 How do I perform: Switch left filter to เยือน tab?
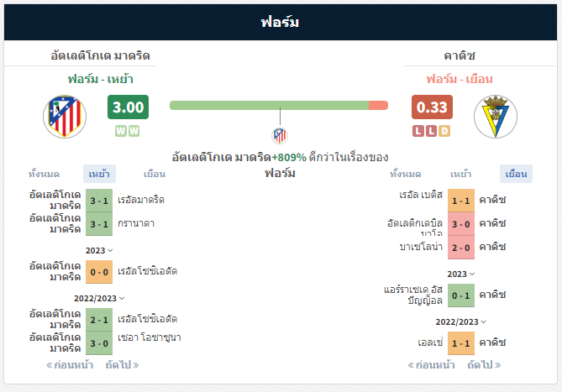pyautogui.click(x=155, y=174)
